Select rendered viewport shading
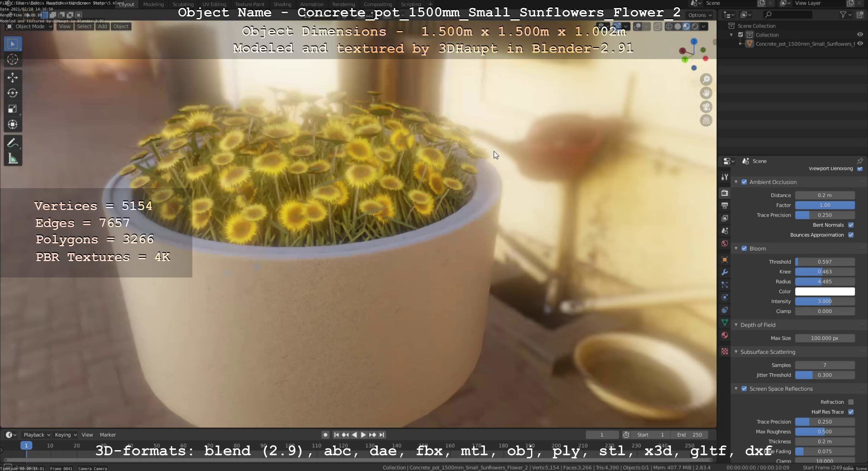The height and width of the screenshot is (471, 868). (x=695, y=27)
